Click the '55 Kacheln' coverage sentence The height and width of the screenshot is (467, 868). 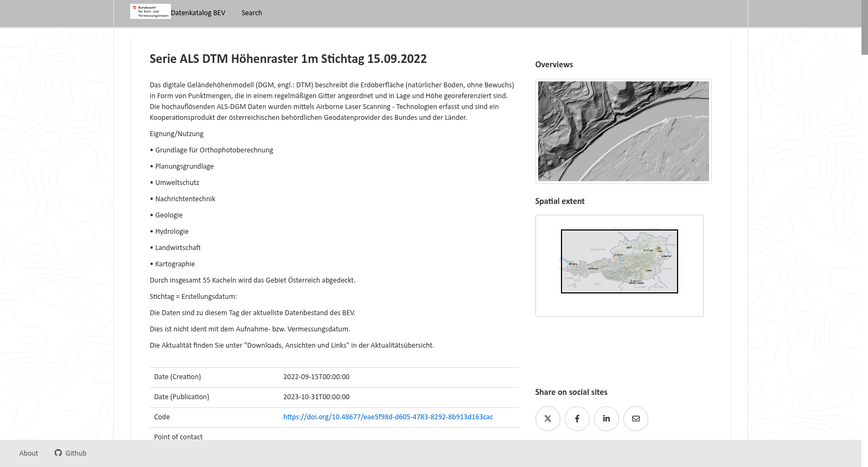pos(253,280)
